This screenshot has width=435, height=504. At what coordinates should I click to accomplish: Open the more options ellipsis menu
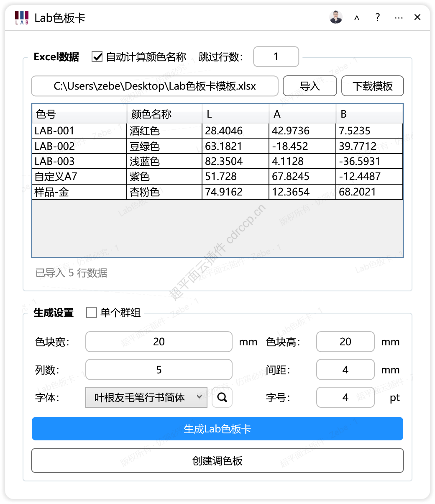tap(399, 18)
